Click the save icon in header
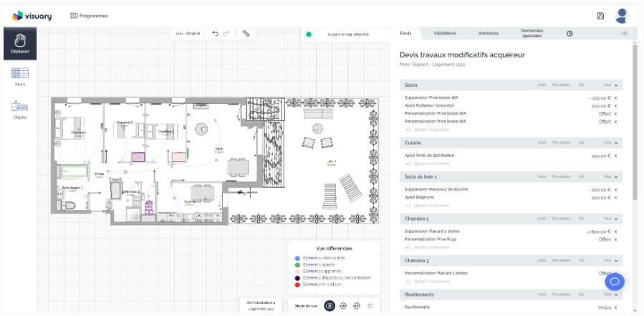The image size is (644, 316). pyautogui.click(x=600, y=16)
